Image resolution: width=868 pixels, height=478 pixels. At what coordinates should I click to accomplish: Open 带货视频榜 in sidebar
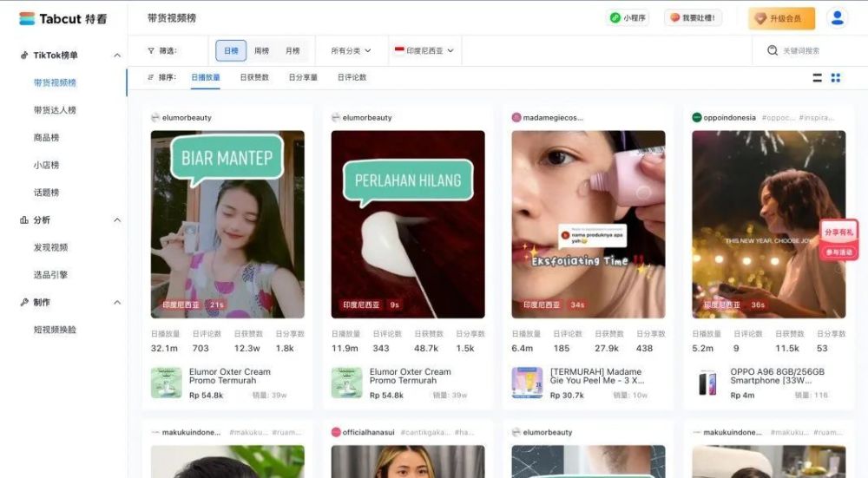(x=55, y=82)
